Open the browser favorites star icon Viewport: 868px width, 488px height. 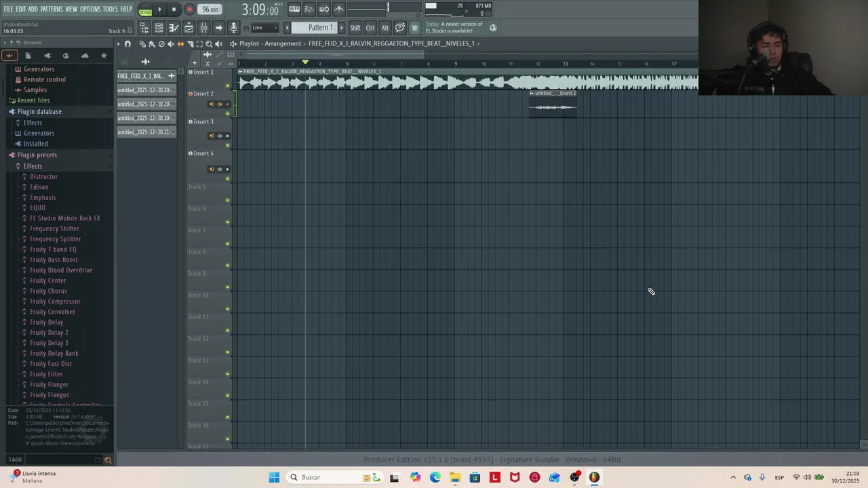coord(104,56)
